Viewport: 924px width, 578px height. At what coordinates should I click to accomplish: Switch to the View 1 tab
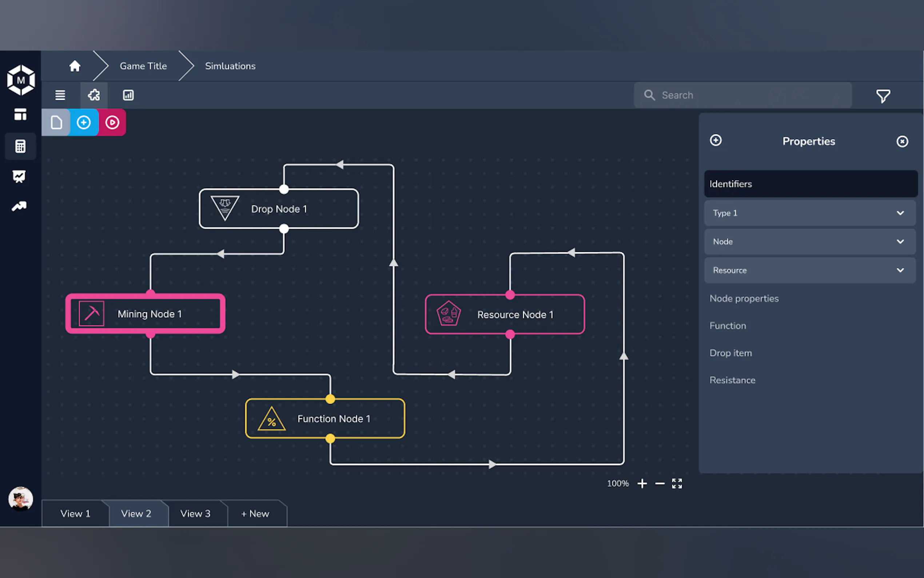point(75,514)
